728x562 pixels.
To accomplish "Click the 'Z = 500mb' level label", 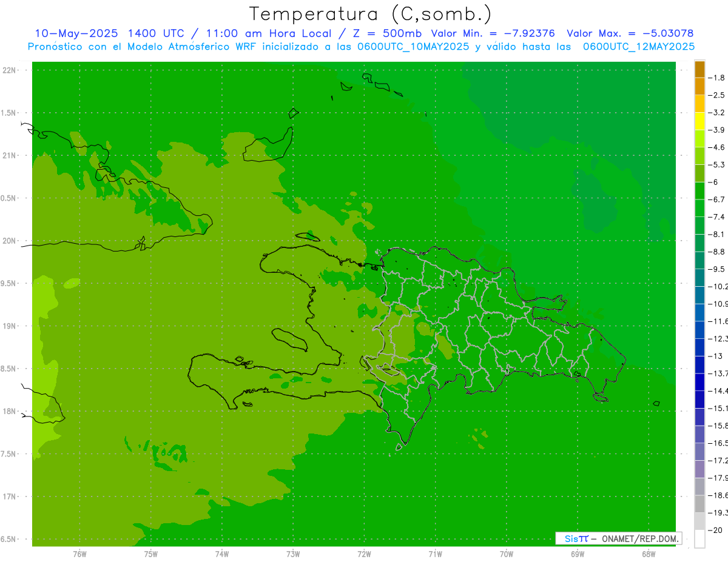I will (x=386, y=33).
